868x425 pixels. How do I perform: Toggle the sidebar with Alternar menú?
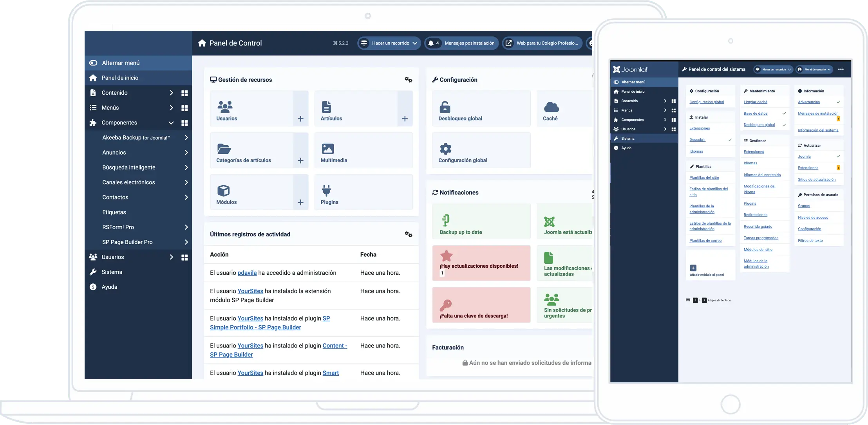(x=121, y=63)
